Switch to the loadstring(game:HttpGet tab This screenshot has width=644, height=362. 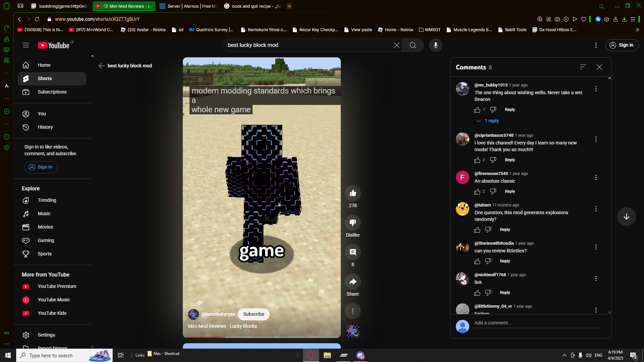pos(59,6)
